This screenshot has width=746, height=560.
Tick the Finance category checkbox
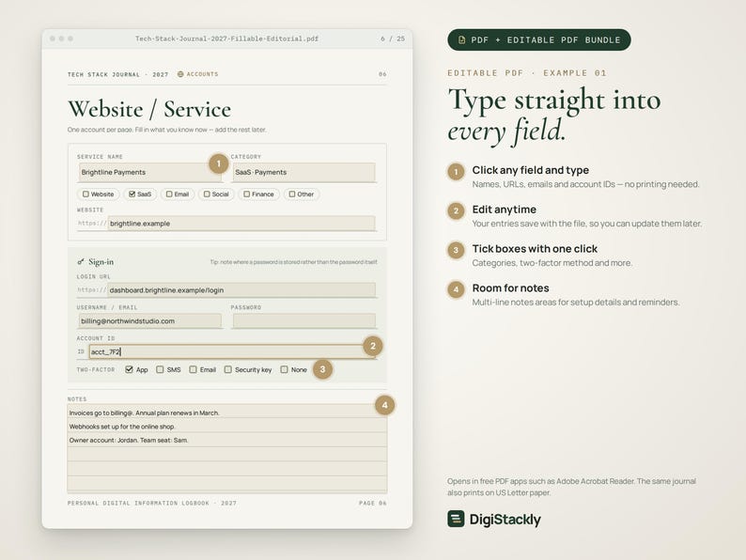(247, 194)
